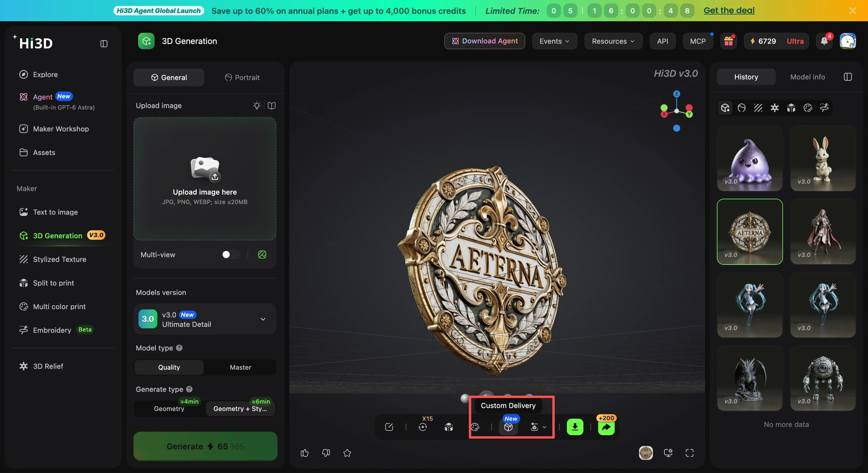Expand the Resources dropdown
Image resolution: width=868 pixels, height=473 pixels.
pyautogui.click(x=613, y=41)
